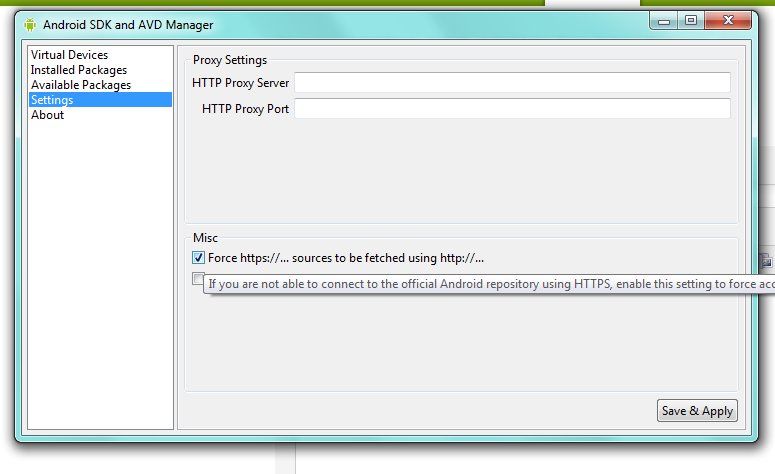Close the Android SDK and AVD Manager window
775x474 pixels.
728,21
